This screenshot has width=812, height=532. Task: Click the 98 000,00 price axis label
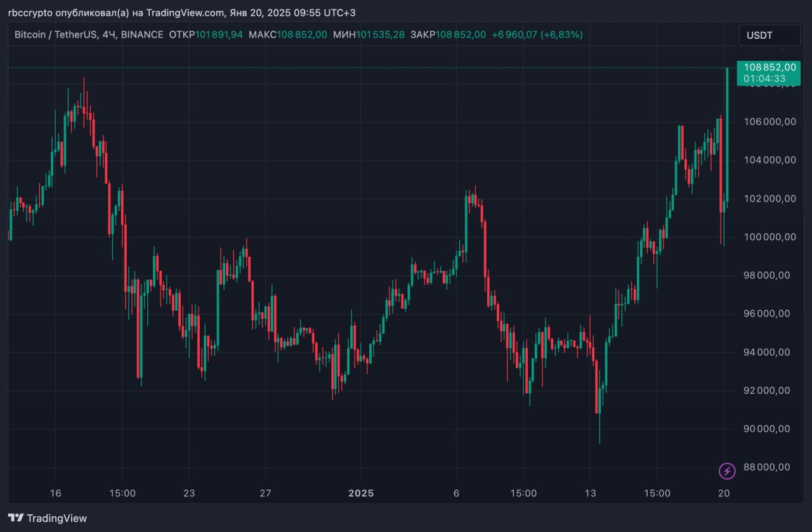768,275
